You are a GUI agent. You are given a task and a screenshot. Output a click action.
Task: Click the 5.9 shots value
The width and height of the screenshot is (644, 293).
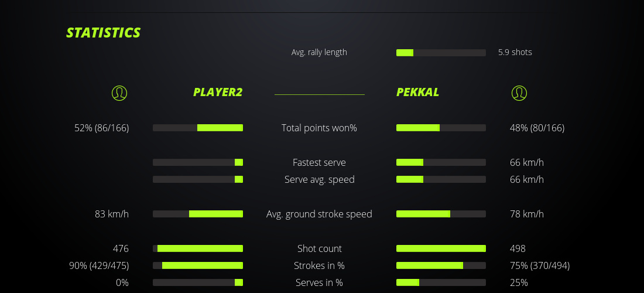pyautogui.click(x=515, y=52)
